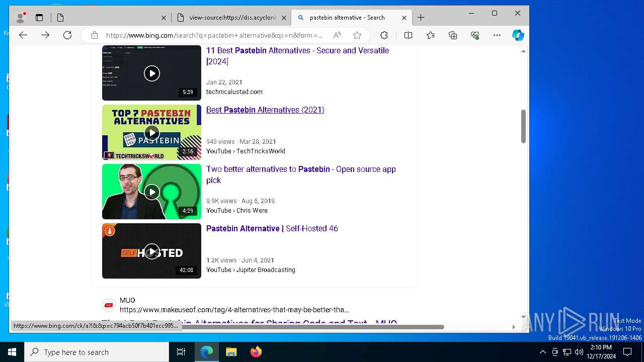This screenshot has width=644, height=362.
Task: Click the scroll up arrow
Action: pos(523,51)
